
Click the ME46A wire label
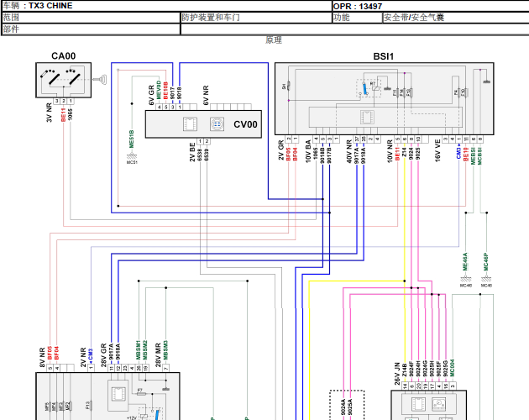point(465,261)
